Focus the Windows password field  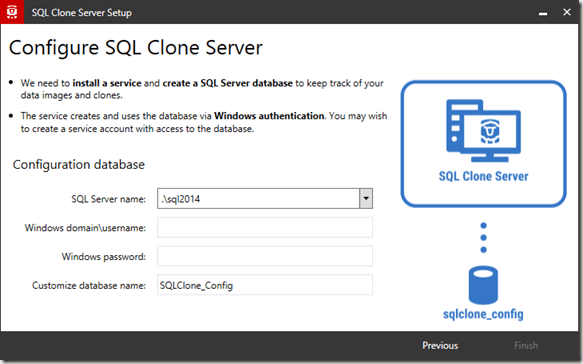265,256
